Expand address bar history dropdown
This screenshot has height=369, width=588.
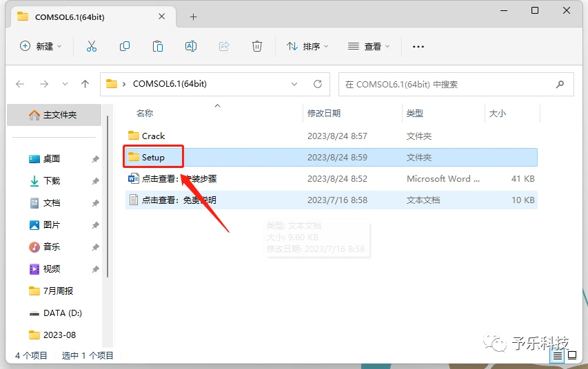[x=294, y=84]
